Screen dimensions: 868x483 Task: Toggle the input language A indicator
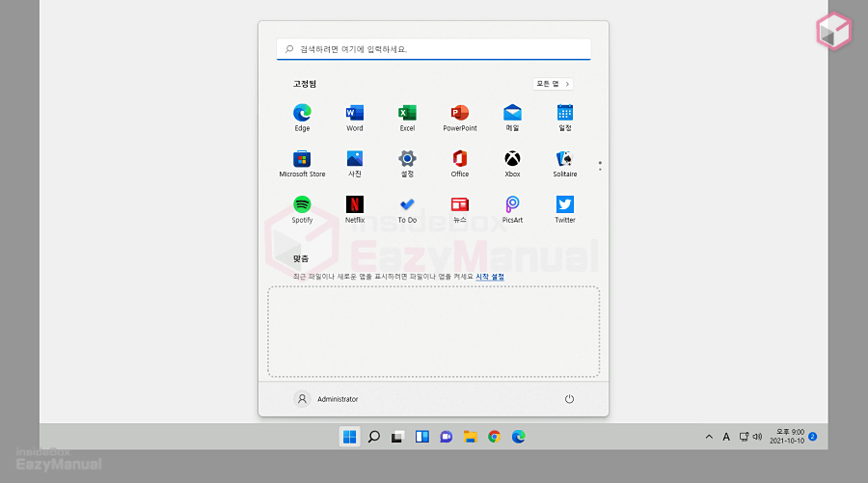[726, 437]
